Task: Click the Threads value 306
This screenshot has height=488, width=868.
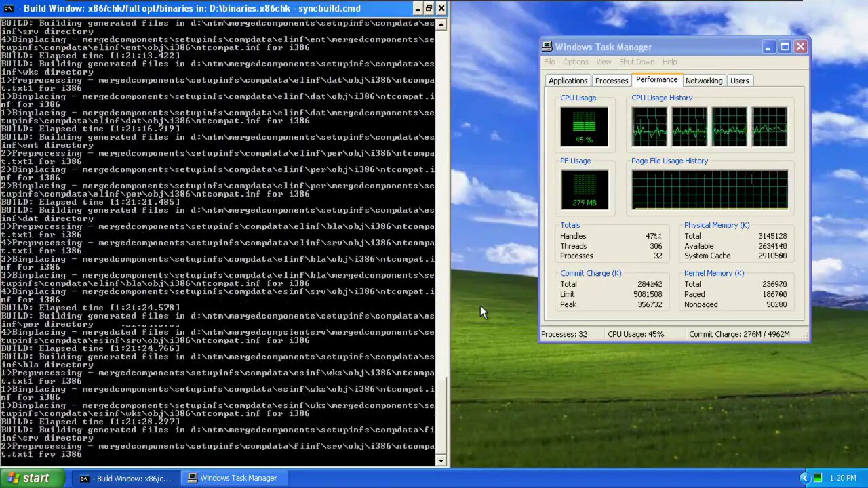Action: coord(656,247)
